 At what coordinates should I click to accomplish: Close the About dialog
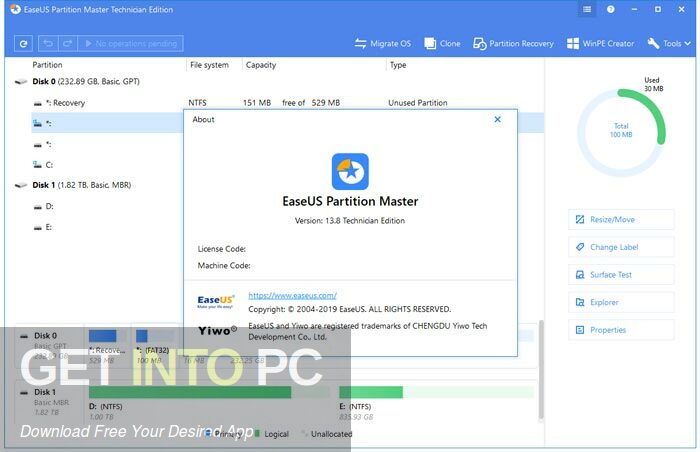[x=497, y=119]
